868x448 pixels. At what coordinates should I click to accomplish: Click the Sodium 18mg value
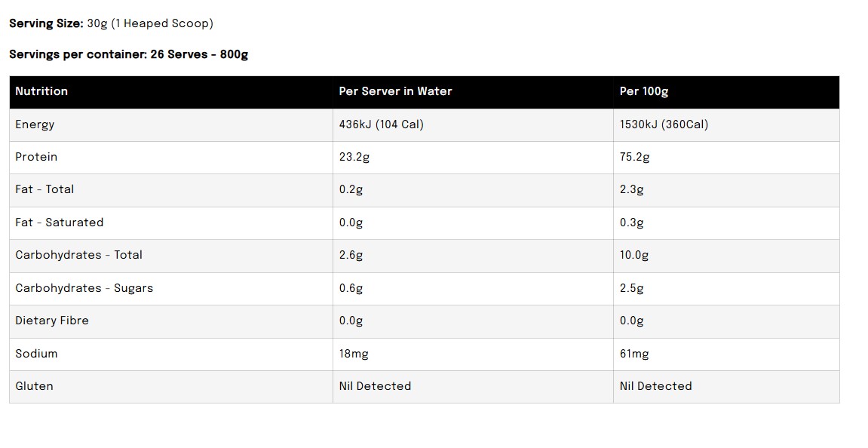click(354, 354)
